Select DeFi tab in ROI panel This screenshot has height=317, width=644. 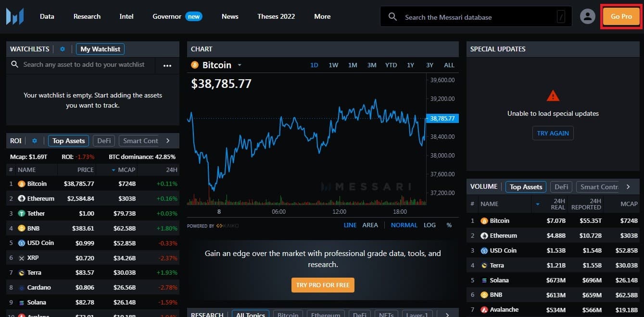(x=104, y=141)
